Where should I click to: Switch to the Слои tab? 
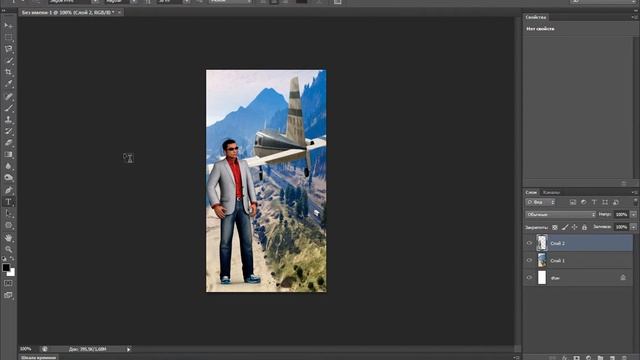click(531, 192)
